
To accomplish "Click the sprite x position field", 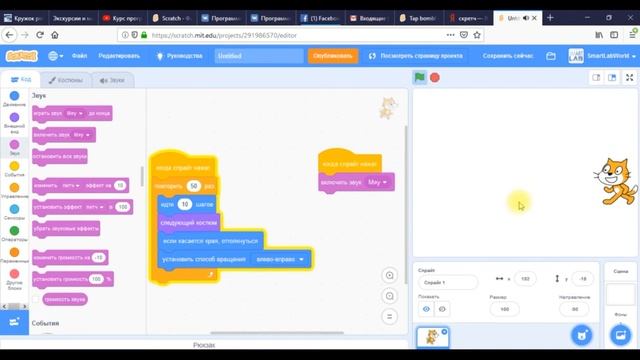I will pos(525,279).
